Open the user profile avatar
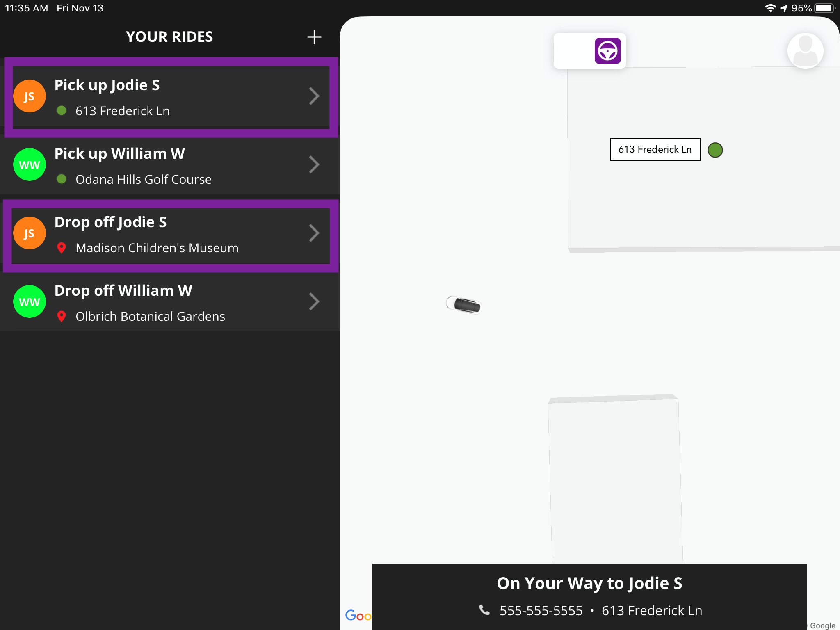 [805, 51]
